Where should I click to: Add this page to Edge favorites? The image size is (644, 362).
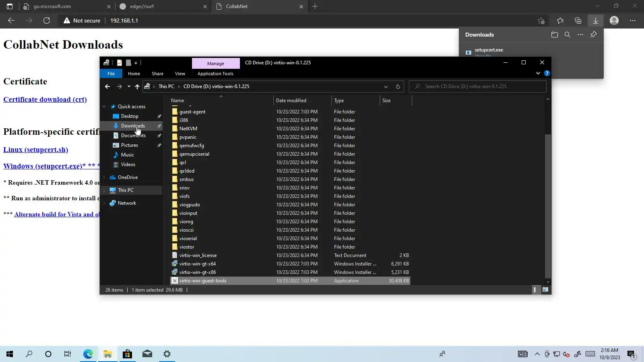point(541,21)
